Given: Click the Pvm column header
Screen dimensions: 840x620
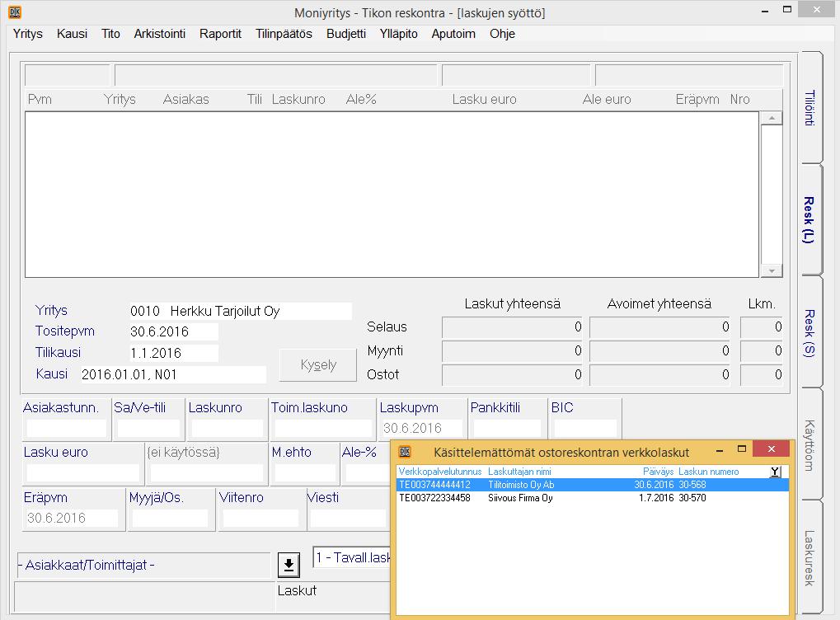Looking at the screenshot, I should tap(40, 99).
